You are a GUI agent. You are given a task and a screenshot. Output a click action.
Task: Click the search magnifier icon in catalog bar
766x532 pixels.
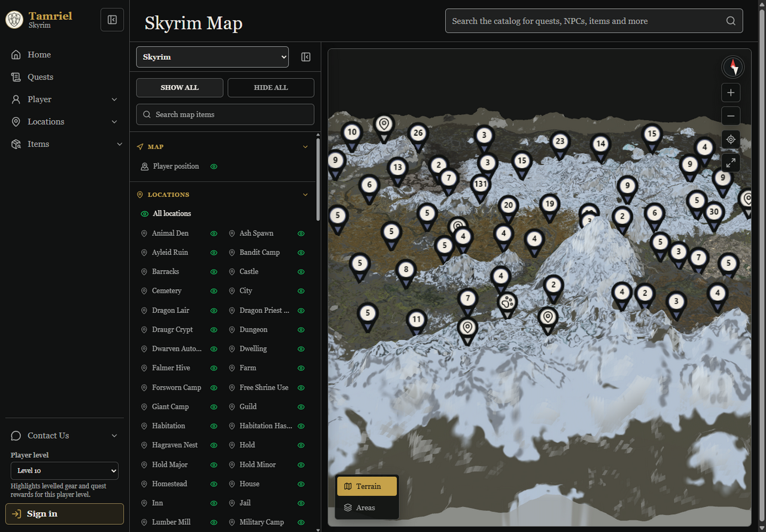(x=731, y=21)
